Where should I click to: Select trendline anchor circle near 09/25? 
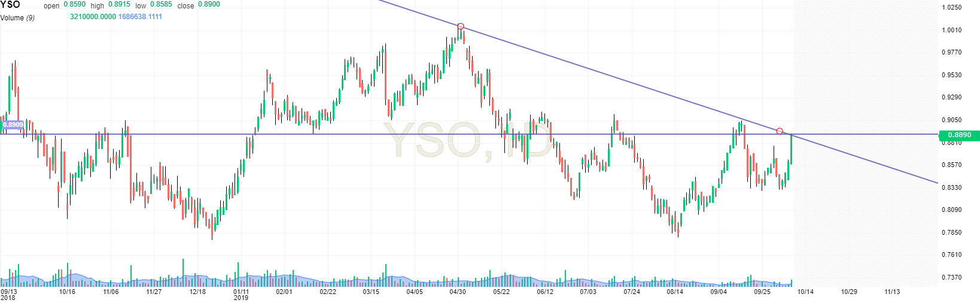tap(779, 131)
